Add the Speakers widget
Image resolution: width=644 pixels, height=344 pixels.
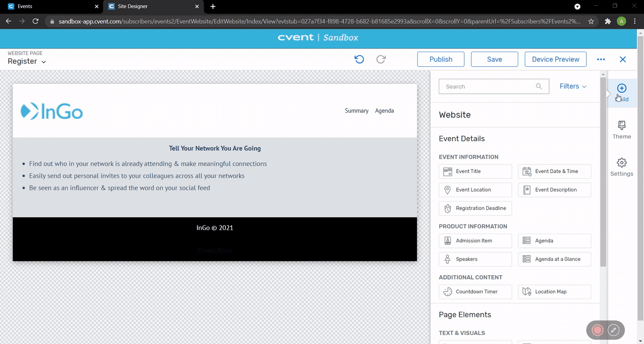pyautogui.click(x=475, y=259)
